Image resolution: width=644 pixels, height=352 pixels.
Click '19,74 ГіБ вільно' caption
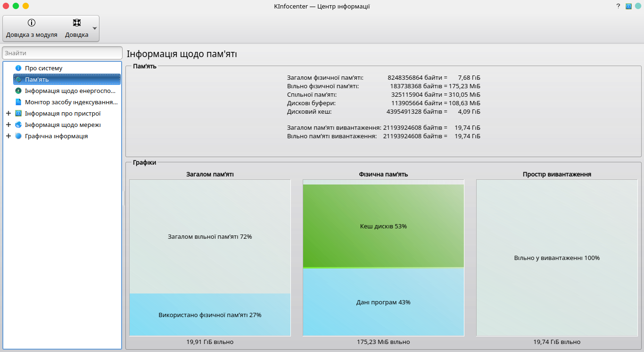click(x=557, y=342)
